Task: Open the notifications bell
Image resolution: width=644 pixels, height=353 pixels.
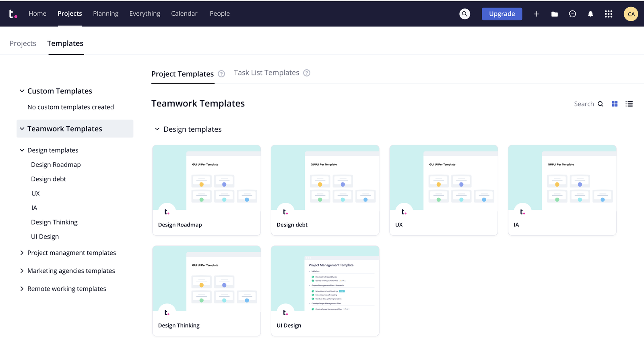Action: point(590,14)
